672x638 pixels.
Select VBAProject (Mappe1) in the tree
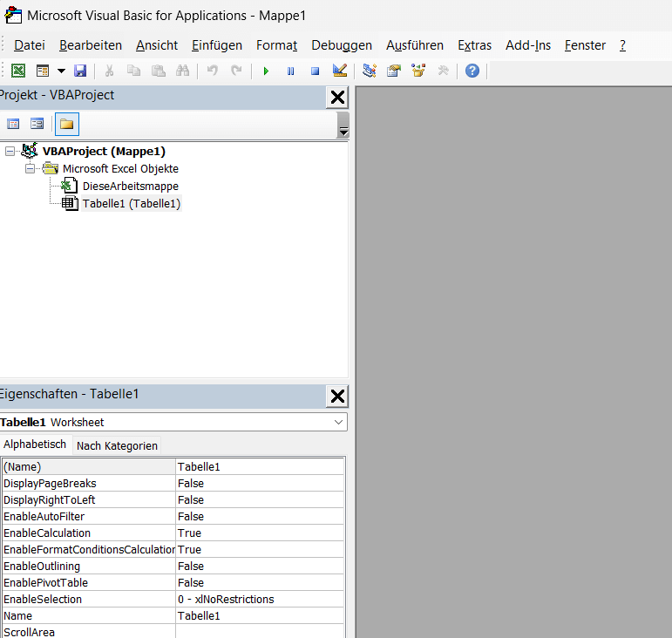pyautogui.click(x=104, y=152)
